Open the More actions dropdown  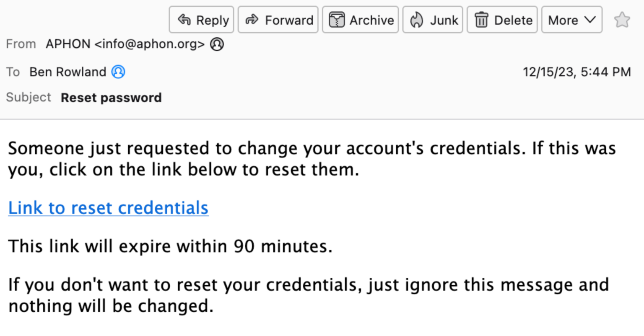coord(572,20)
